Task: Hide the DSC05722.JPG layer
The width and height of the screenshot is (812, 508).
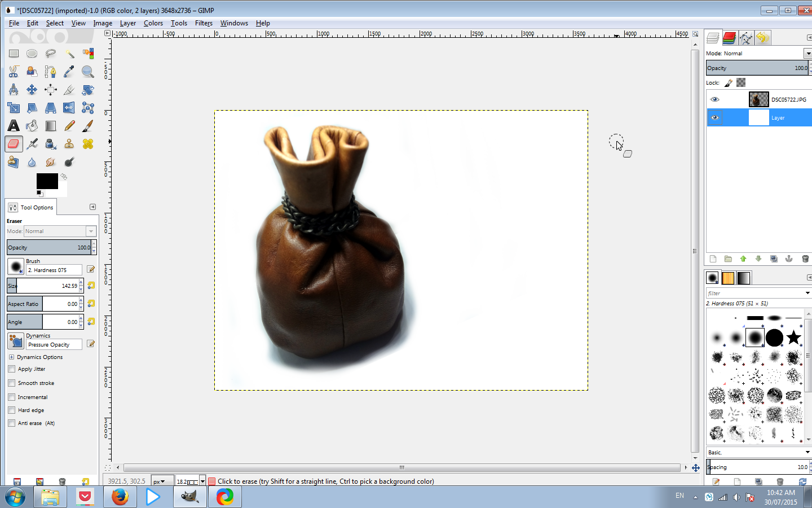Action: point(714,99)
